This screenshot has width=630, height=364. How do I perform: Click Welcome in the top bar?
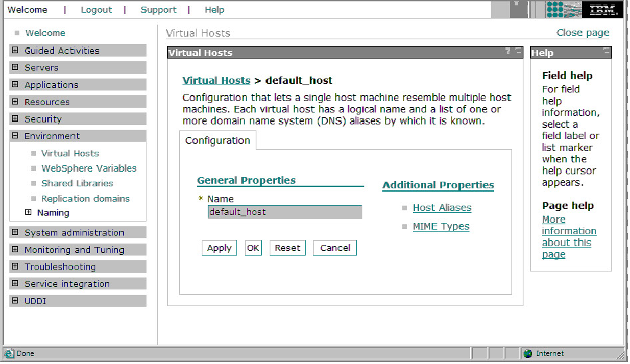click(27, 9)
